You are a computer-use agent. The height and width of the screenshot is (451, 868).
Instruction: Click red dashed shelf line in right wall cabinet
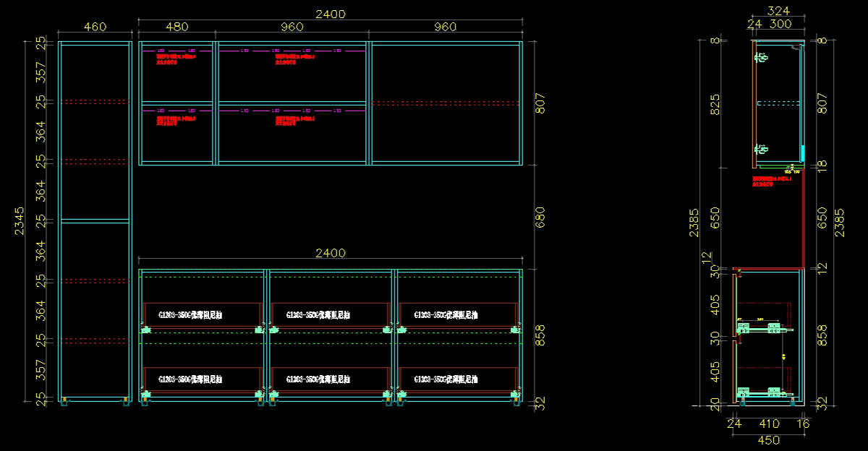[446, 103]
